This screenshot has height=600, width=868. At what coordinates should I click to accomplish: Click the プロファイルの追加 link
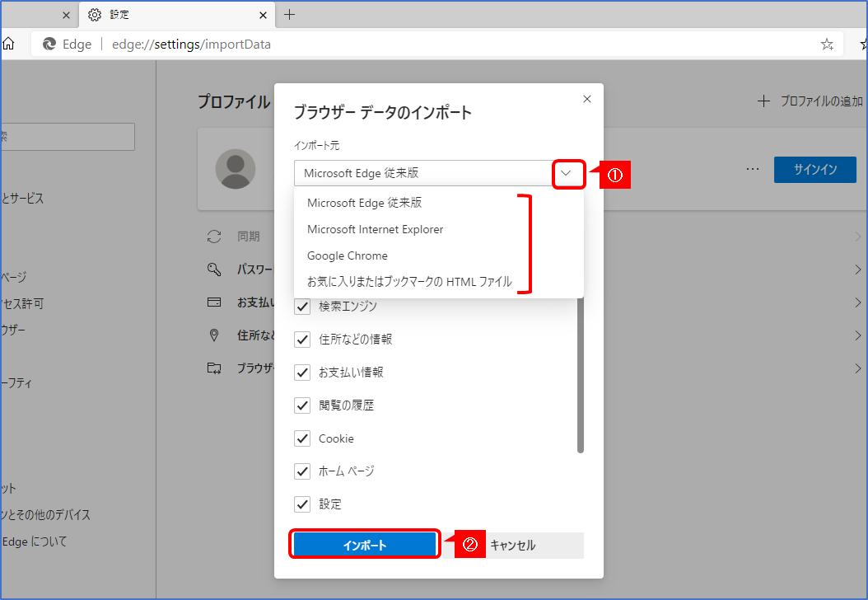tap(822, 101)
